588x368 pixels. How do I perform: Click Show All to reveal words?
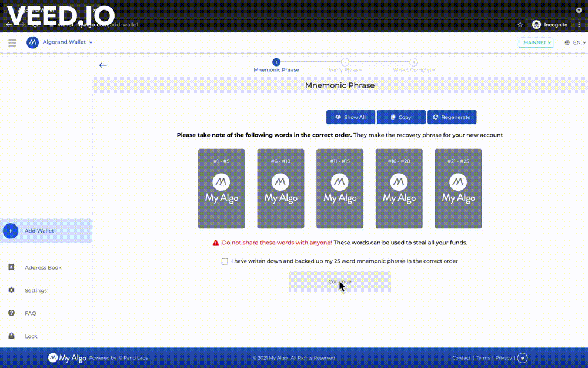350,117
